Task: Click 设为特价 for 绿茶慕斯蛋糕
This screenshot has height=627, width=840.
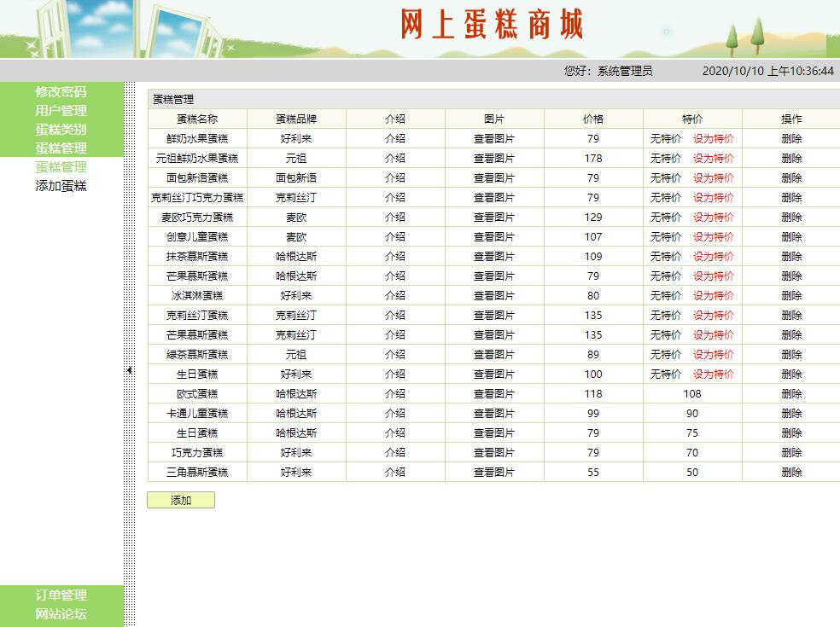Action: tap(715, 354)
